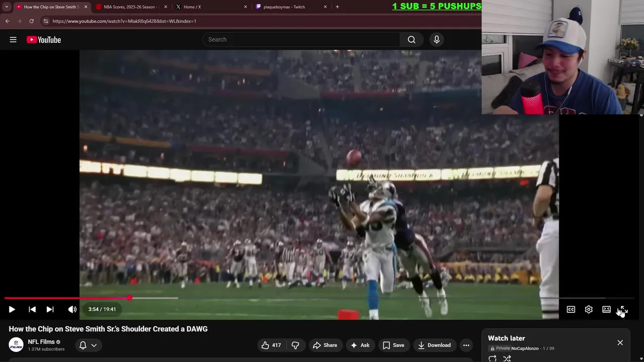Visit the NFL Films channel name link
Viewport: 644px width, 362px height.
[41, 342]
